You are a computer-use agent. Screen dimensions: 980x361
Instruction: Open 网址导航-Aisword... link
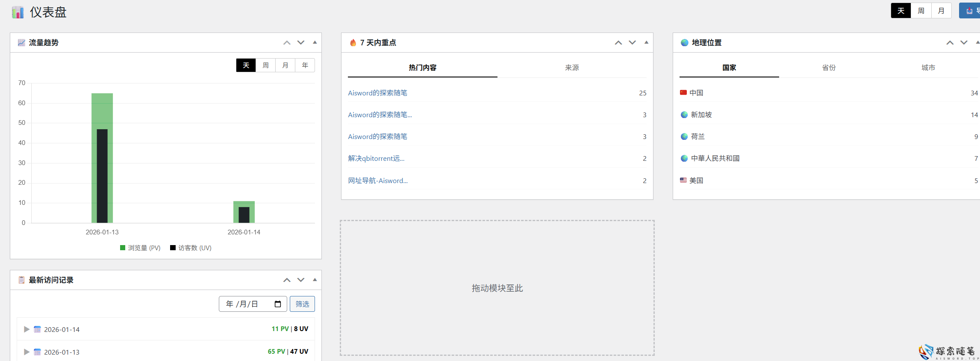[x=378, y=180]
